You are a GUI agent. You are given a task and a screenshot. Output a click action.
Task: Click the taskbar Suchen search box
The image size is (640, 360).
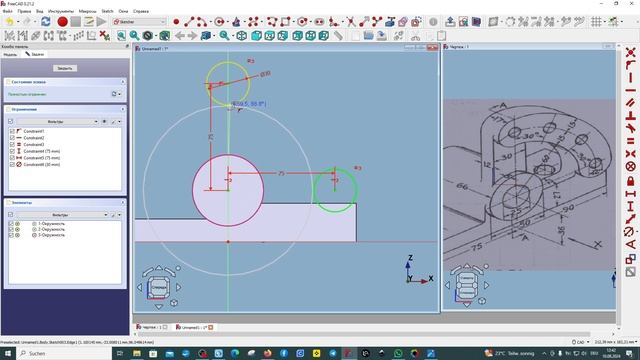(x=64, y=353)
